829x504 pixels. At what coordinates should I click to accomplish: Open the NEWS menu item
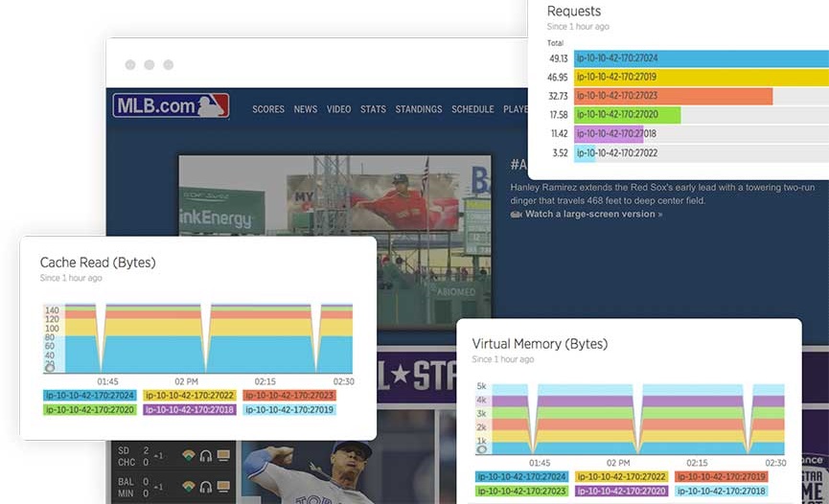pyautogui.click(x=306, y=109)
